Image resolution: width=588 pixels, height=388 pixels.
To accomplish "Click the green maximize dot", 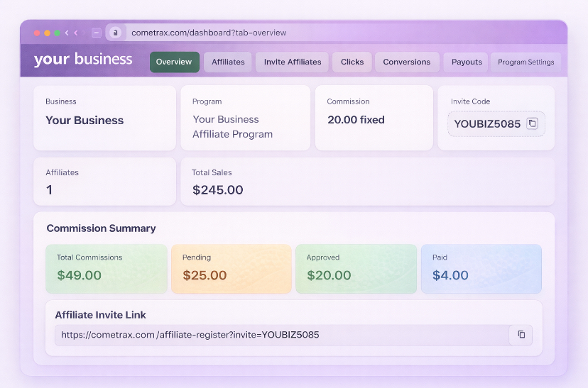I will 58,33.
